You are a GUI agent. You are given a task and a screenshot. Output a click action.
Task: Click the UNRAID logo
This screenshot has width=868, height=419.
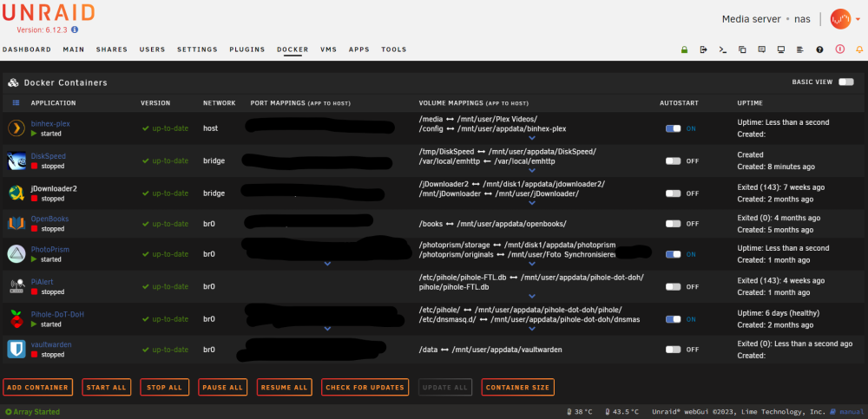click(x=49, y=13)
